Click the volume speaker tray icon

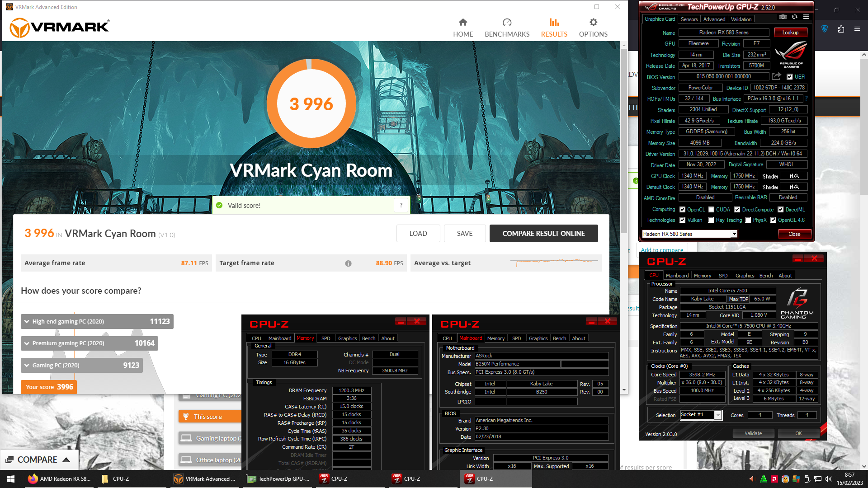(828, 479)
